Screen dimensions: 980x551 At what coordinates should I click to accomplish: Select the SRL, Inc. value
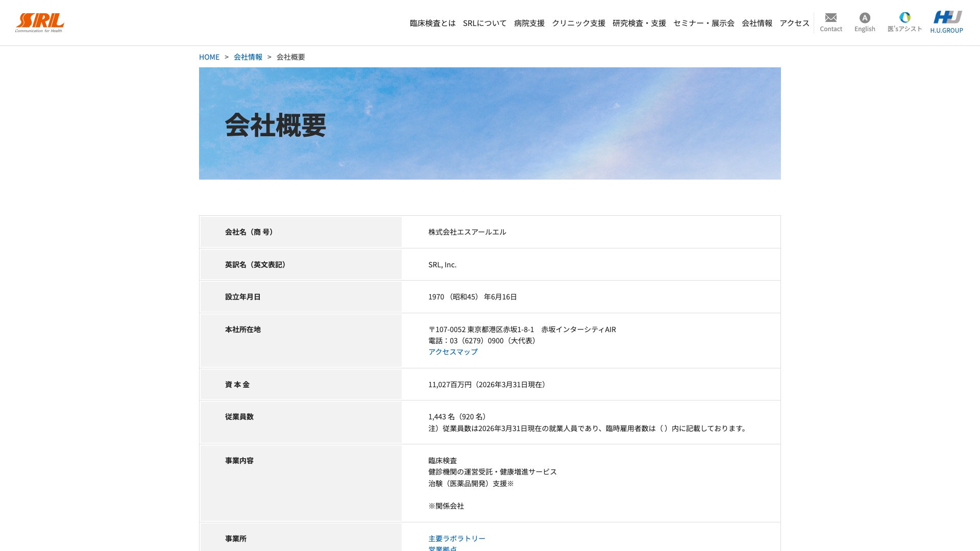(x=443, y=264)
